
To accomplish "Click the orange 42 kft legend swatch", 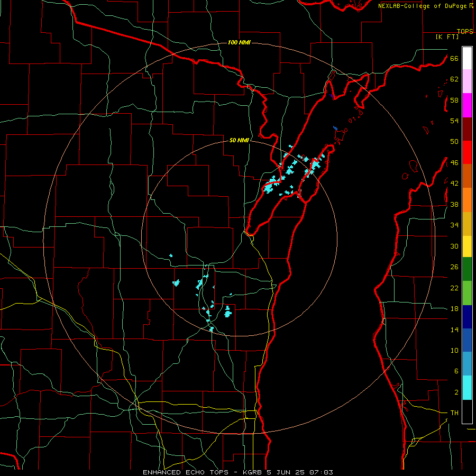I will (x=467, y=200).
